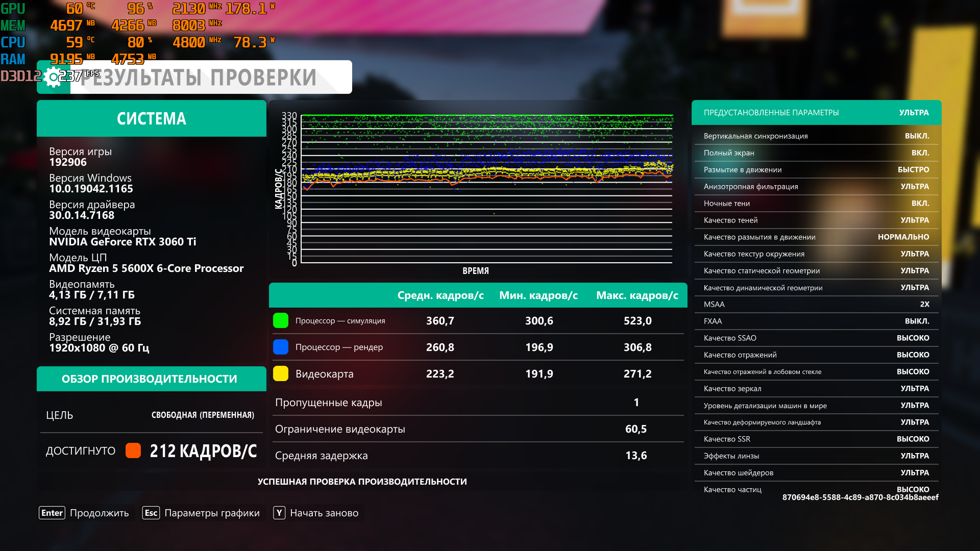Select the ОБЗОР ПРОИЗВОДИТЕЛЬНОСТИ header
This screenshot has height=551, width=980.
coord(150,379)
